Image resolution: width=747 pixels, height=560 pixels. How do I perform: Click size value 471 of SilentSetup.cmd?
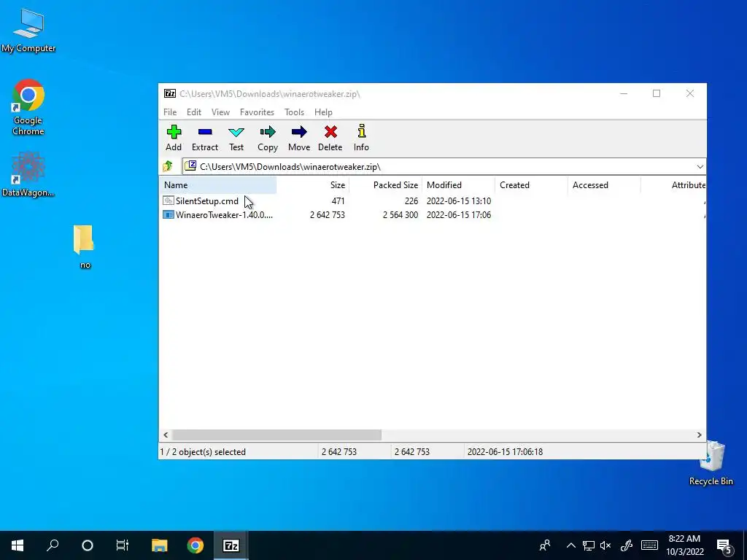pyautogui.click(x=338, y=201)
